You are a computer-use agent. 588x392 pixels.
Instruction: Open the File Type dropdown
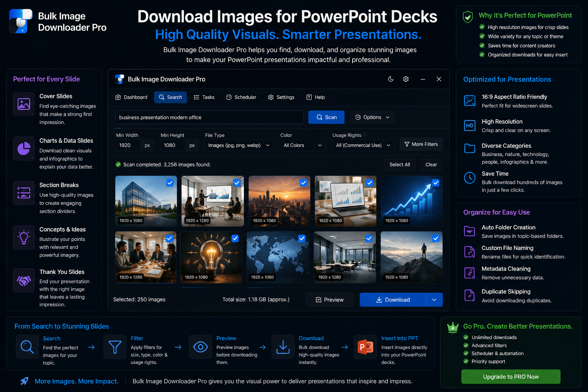239,145
